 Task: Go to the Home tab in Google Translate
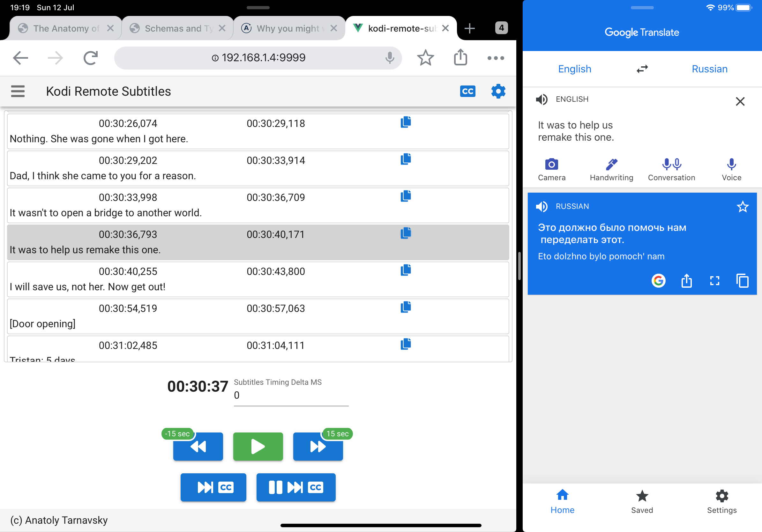tap(562, 501)
